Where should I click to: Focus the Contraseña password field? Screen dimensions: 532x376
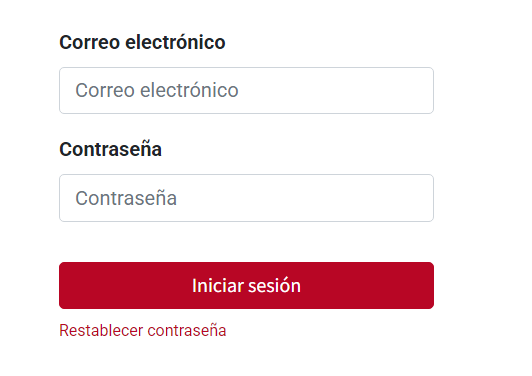tap(246, 198)
